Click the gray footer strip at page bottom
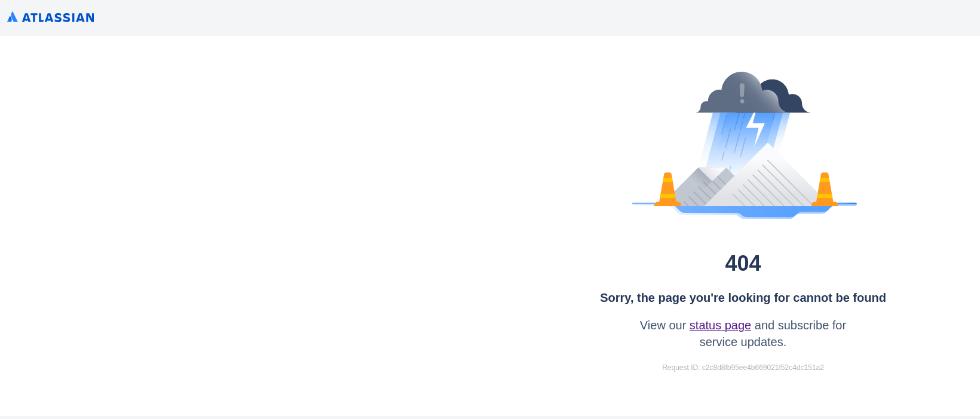 (490, 415)
